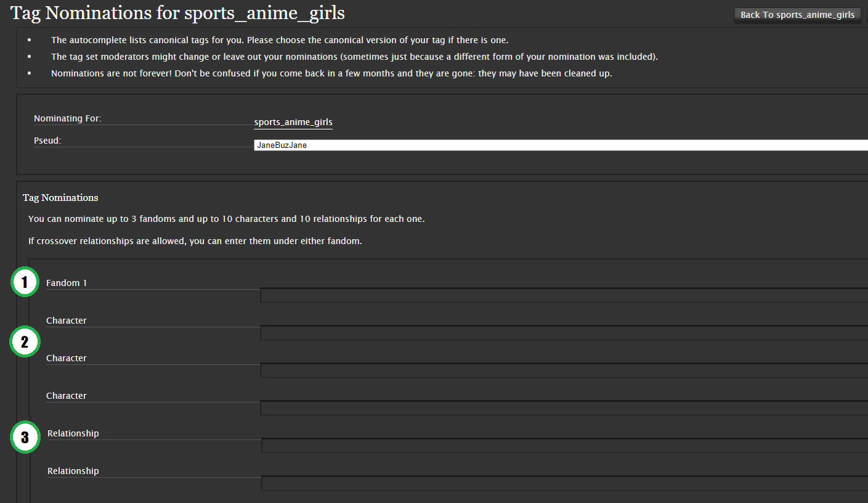Open the sports_anime_girls link
868x503 pixels.
293,121
